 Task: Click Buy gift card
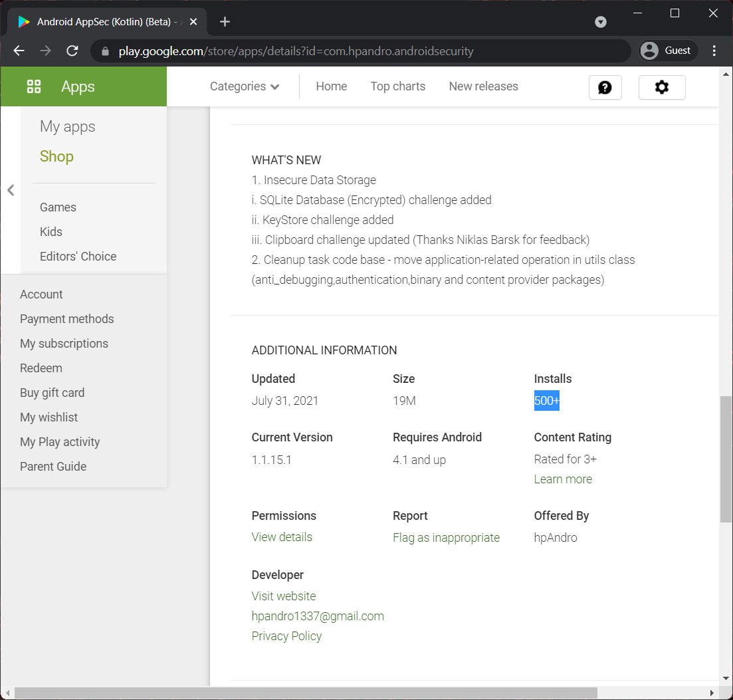click(x=52, y=393)
